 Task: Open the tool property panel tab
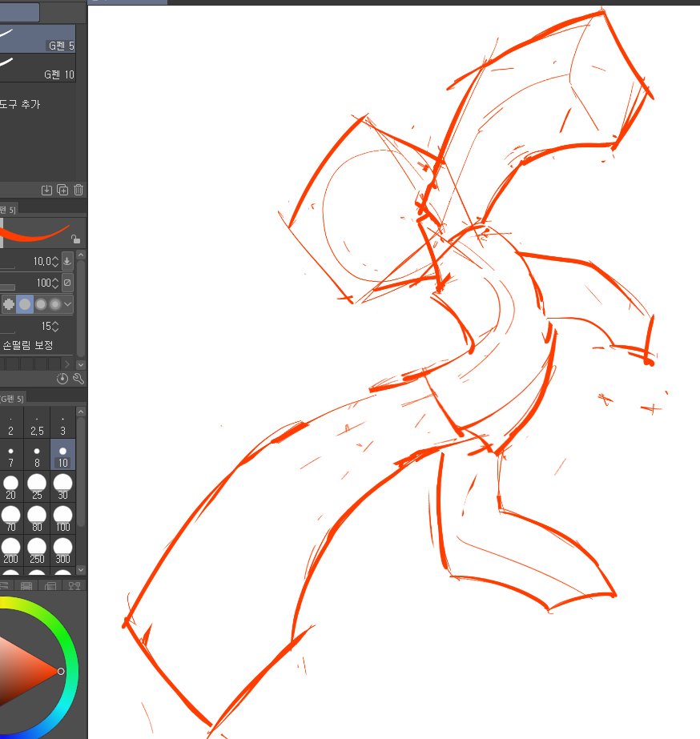pos(9,210)
